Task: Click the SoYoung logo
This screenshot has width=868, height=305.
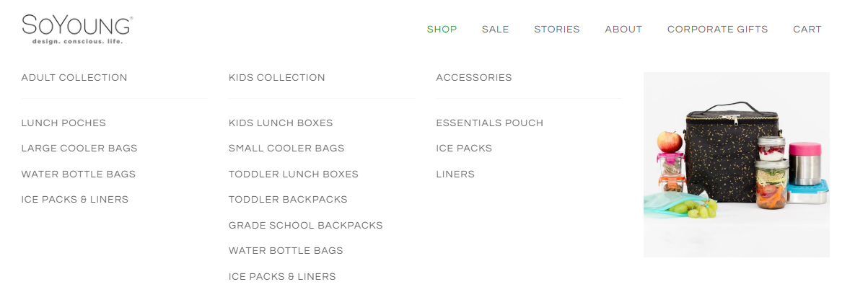Action: [x=77, y=30]
